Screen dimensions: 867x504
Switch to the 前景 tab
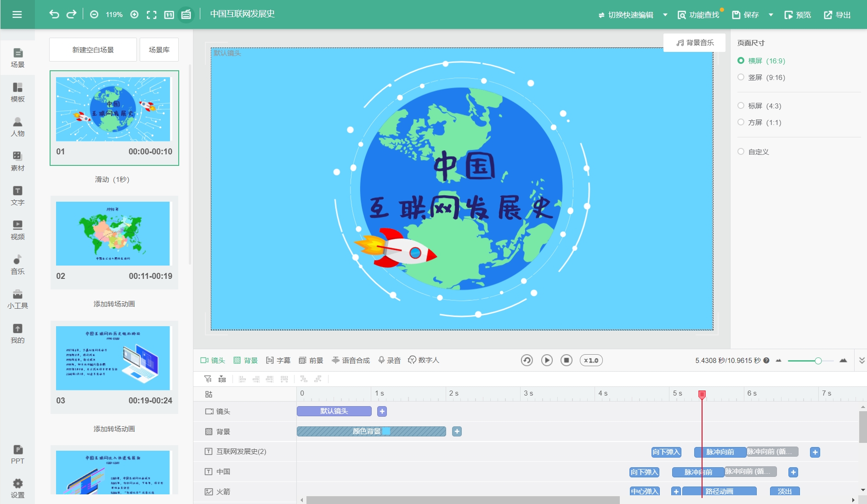pos(311,360)
